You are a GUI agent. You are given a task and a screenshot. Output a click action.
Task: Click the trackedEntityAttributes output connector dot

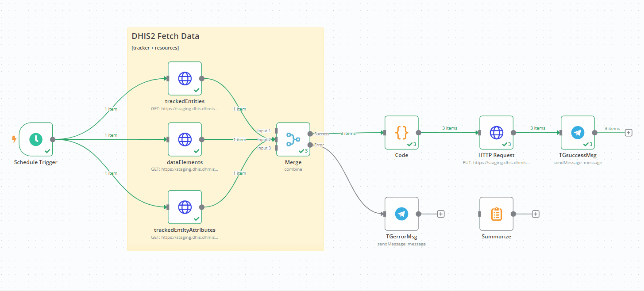click(x=202, y=207)
